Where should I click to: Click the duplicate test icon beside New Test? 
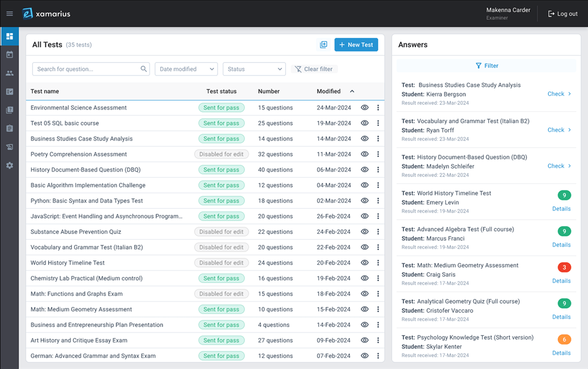coord(323,44)
